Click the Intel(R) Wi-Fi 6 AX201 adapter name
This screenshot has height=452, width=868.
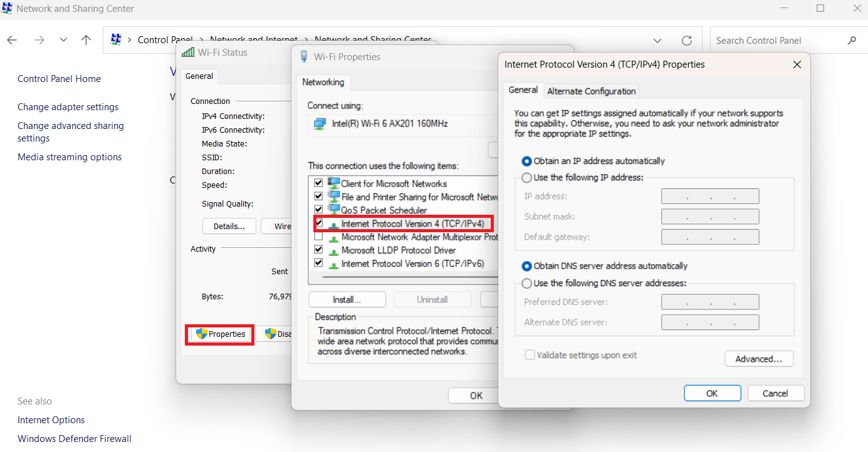389,124
